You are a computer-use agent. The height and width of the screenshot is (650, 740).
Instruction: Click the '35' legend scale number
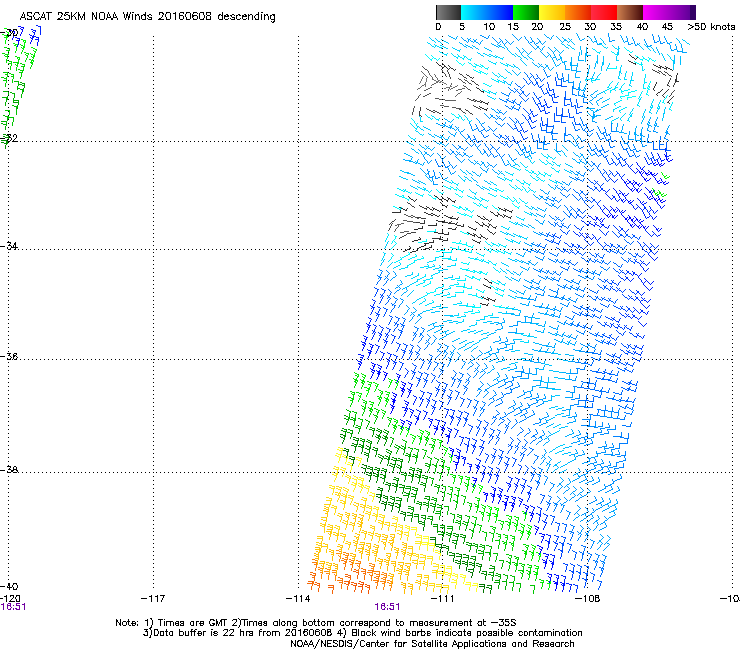(x=616, y=27)
